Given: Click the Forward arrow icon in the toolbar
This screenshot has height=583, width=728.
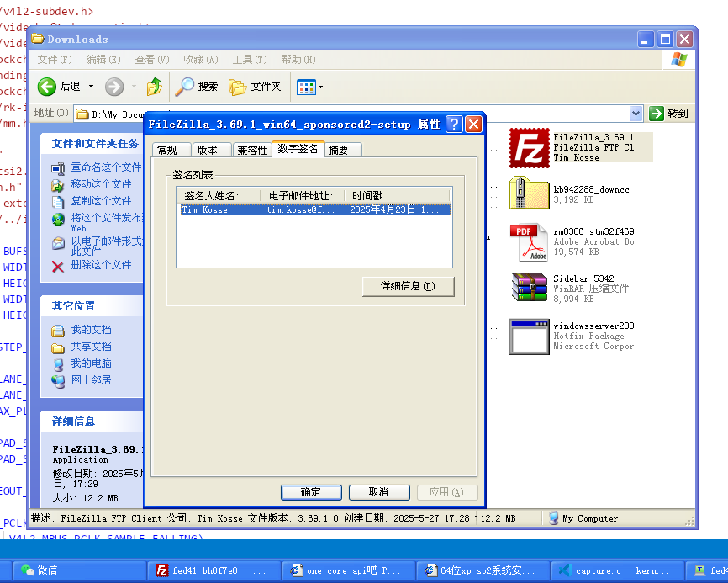Looking at the screenshot, I should point(114,87).
